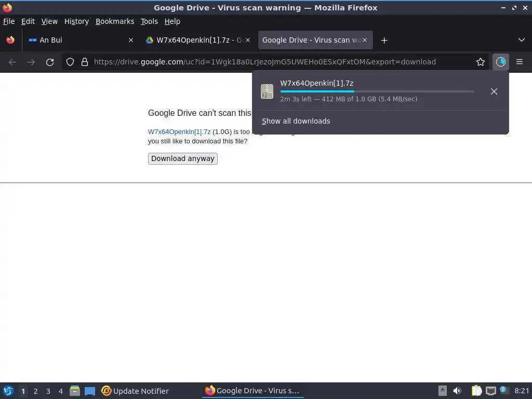Open Update Notifier from the taskbar
This screenshot has width=532, height=399.
tap(135, 391)
